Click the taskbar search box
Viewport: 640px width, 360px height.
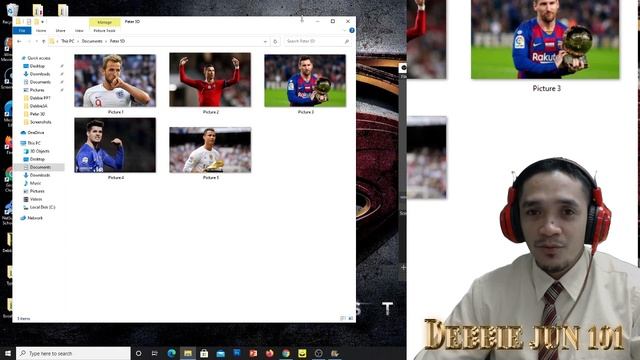click(73, 353)
